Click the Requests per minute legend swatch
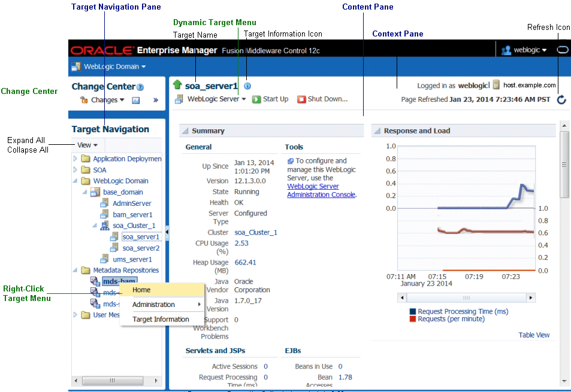 pos(413,319)
